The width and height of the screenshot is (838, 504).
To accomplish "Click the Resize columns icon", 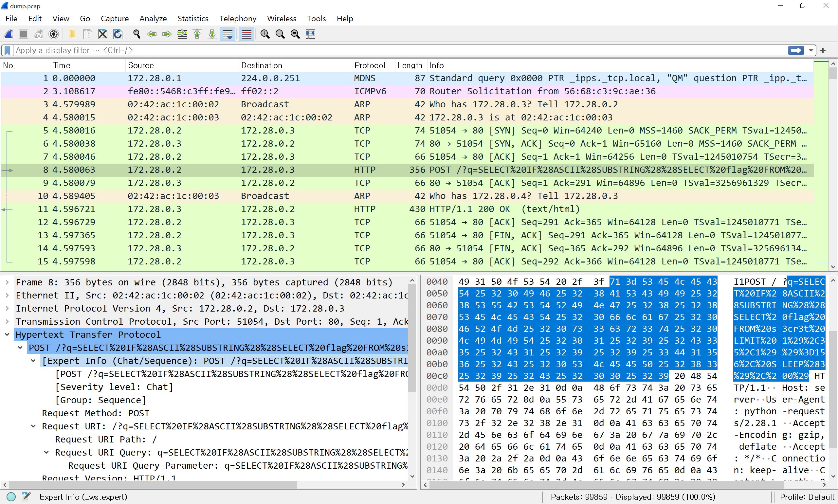I will click(x=310, y=34).
